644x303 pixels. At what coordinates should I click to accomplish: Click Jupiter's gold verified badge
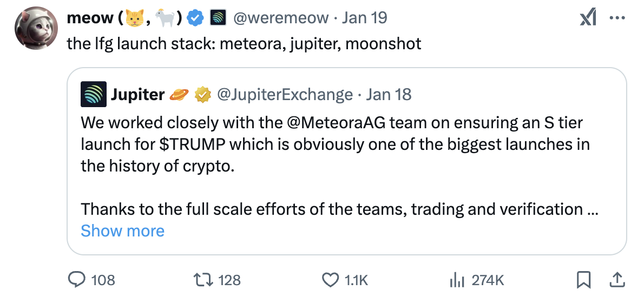coord(203,95)
